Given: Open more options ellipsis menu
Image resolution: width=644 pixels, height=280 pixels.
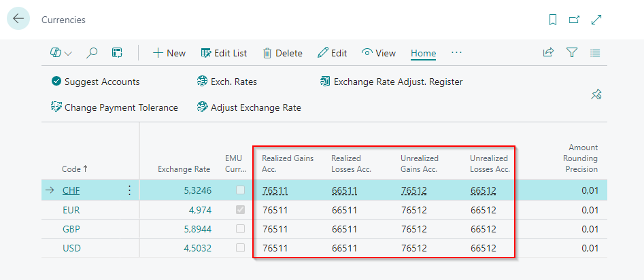Looking at the screenshot, I should point(456,53).
